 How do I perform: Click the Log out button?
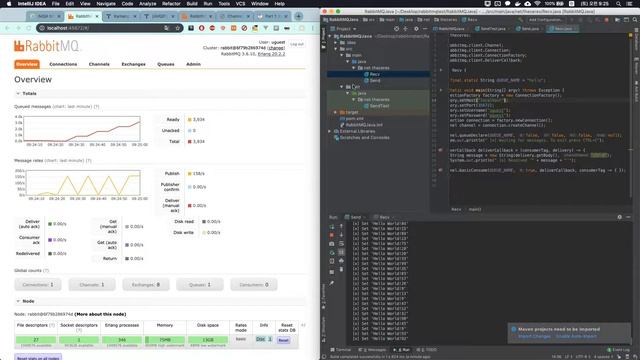297,44
